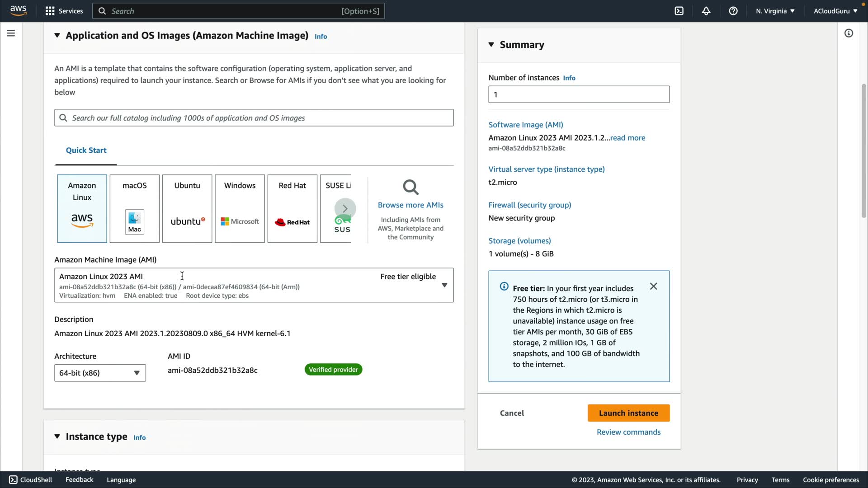Image resolution: width=868 pixels, height=488 pixels.
Task: Open the info panel circle icon
Action: click(x=849, y=33)
